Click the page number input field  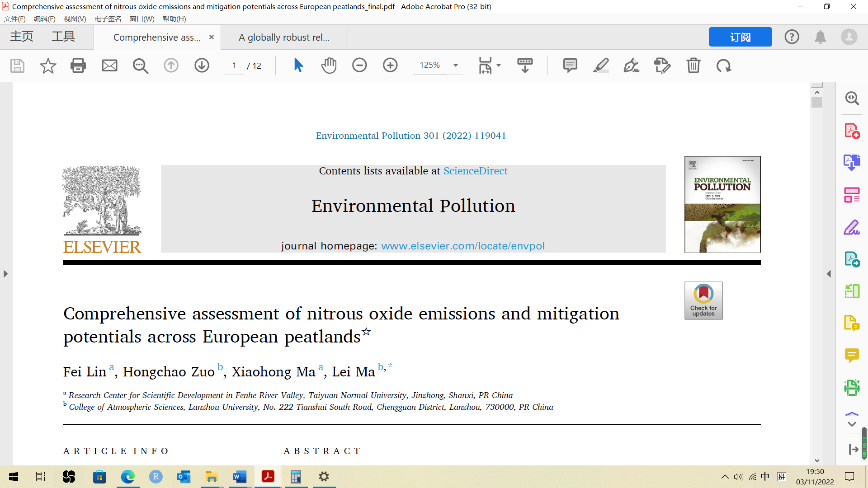click(234, 66)
